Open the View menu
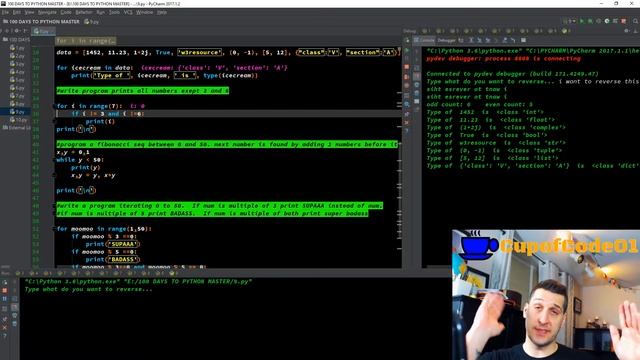 click(x=29, y=12)
